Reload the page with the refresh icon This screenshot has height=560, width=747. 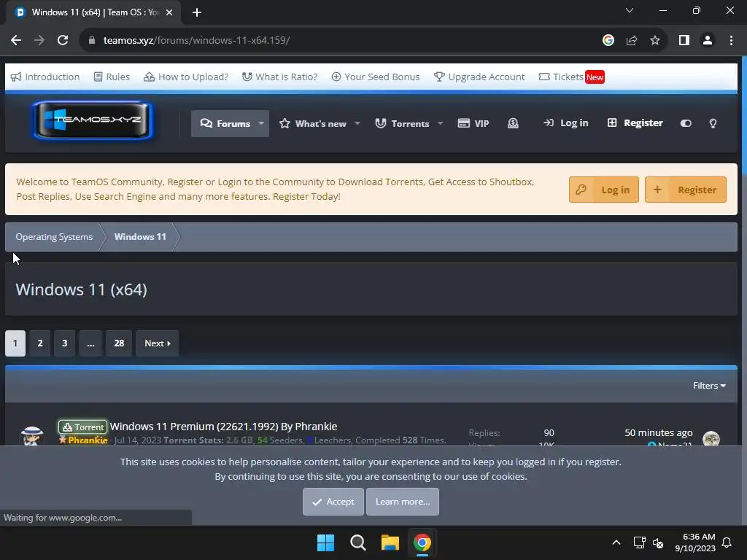[x=63, y=41]
